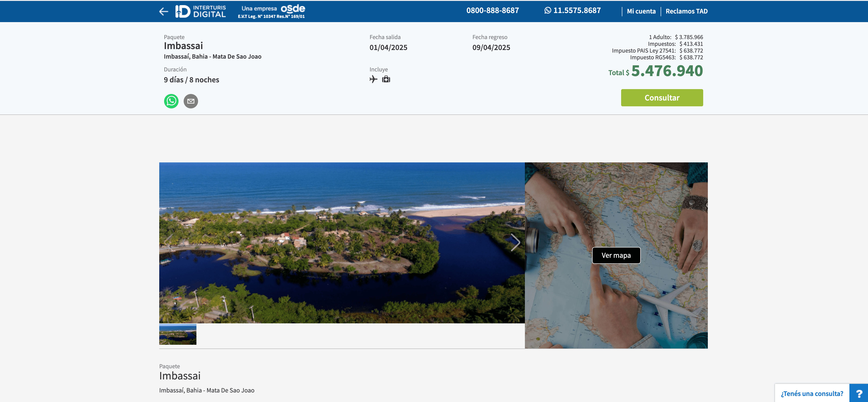Click the Interturis Digital logo
868x402 pixels.
200,11
